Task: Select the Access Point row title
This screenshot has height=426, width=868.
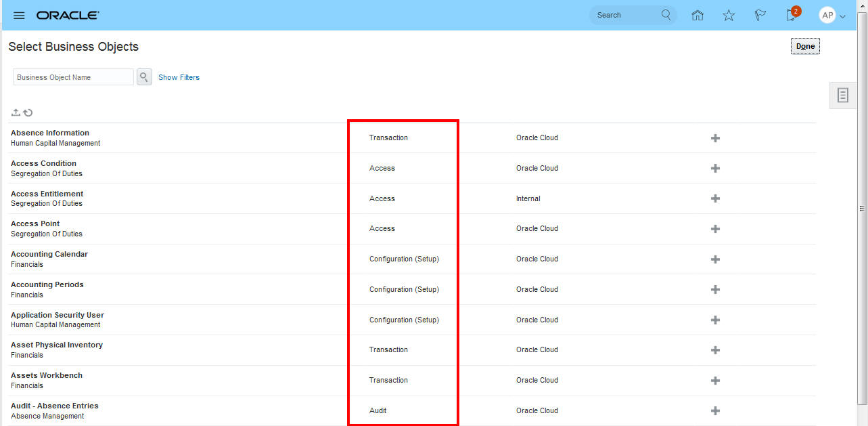Action: pos(35,223)
